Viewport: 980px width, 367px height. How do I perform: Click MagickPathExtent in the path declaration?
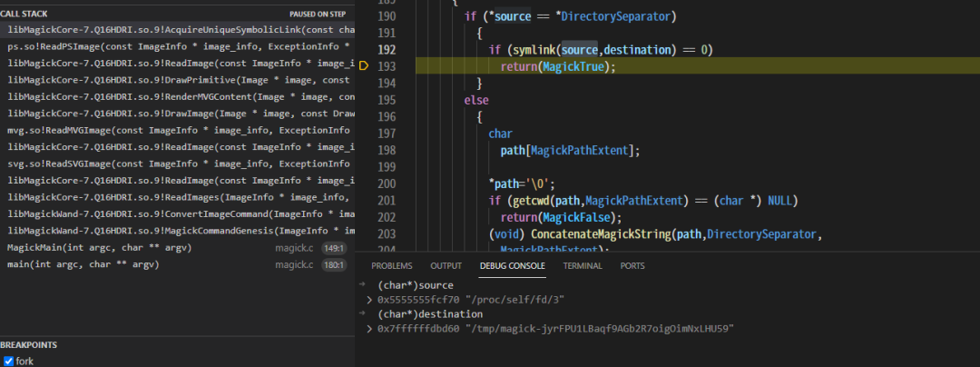click(579, 151)
